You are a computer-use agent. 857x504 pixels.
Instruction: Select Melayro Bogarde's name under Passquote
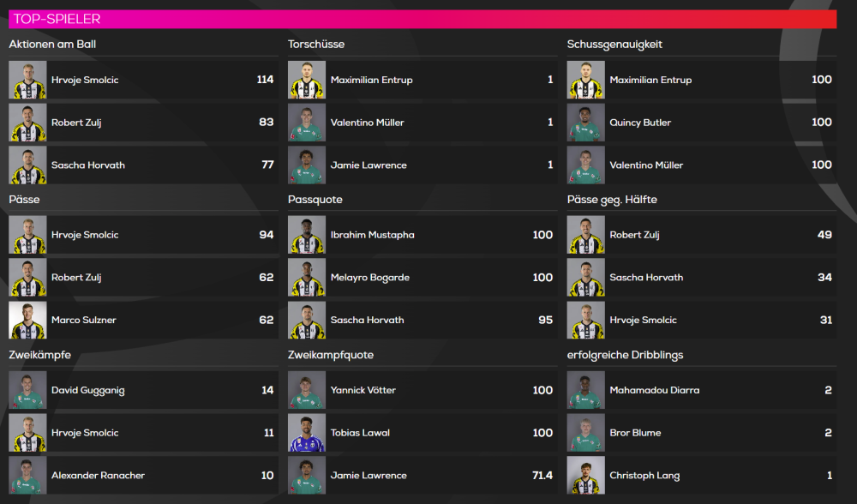point(369,278)
